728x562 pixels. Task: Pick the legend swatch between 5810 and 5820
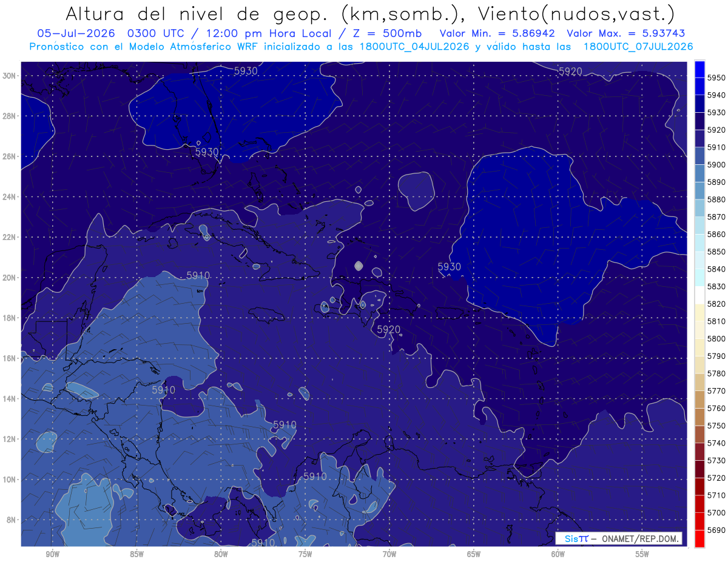699,312
